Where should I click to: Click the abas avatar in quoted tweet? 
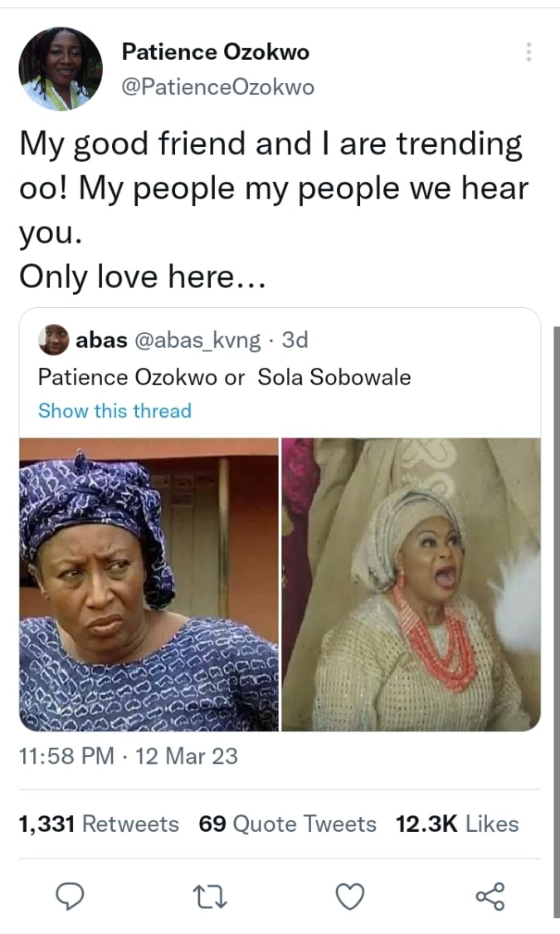[x=54, y=340]
